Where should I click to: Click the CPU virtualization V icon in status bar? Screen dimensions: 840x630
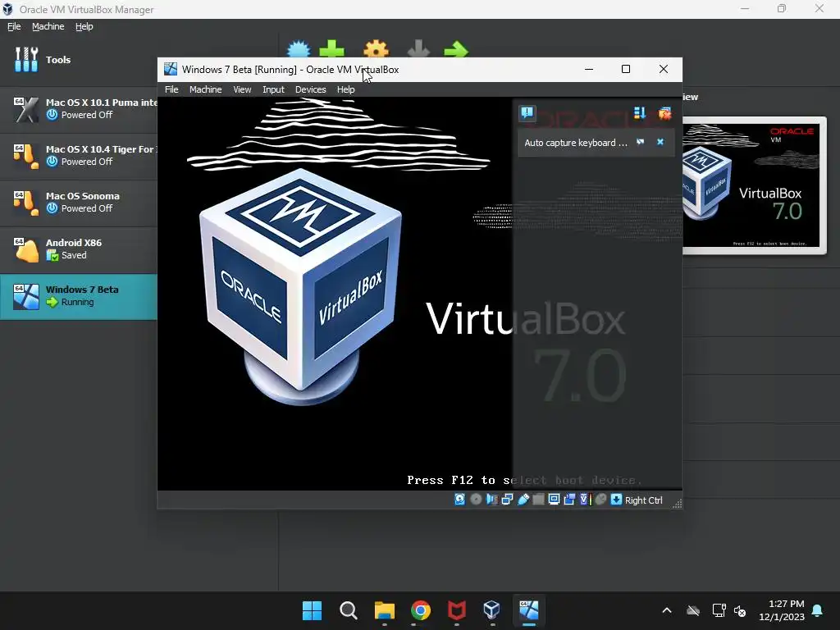click(x=584, y=500)
